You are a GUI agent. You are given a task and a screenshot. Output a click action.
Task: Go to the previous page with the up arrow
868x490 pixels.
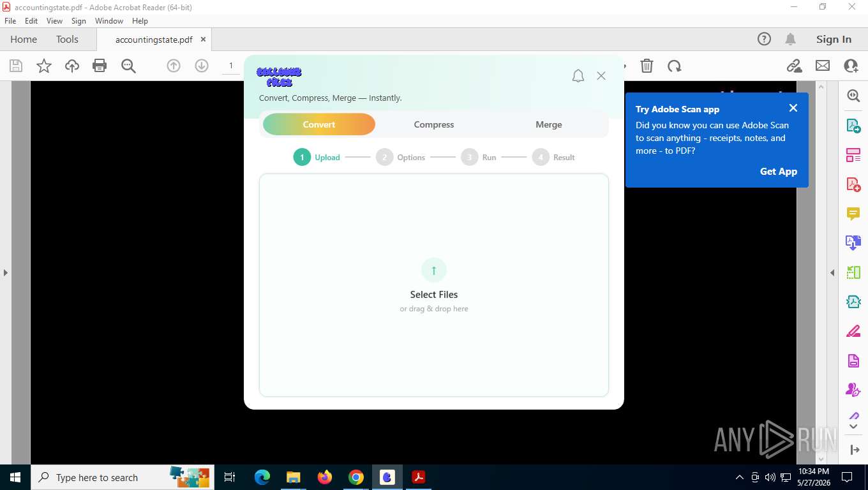174,66
